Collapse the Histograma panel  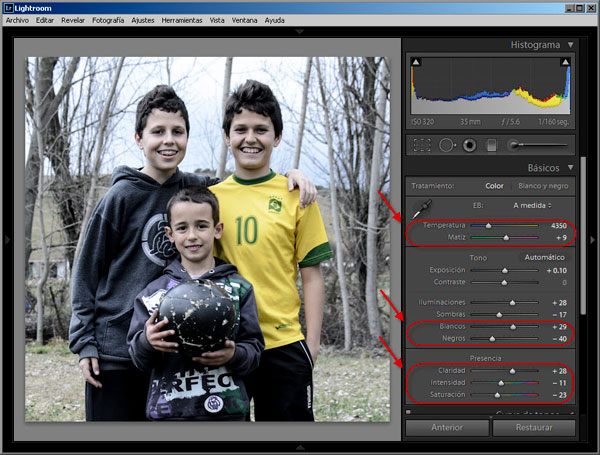click(571, 45)
